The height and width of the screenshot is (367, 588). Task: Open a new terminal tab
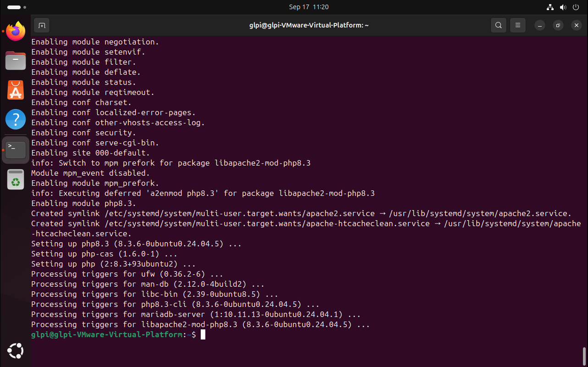click(41, 25)
